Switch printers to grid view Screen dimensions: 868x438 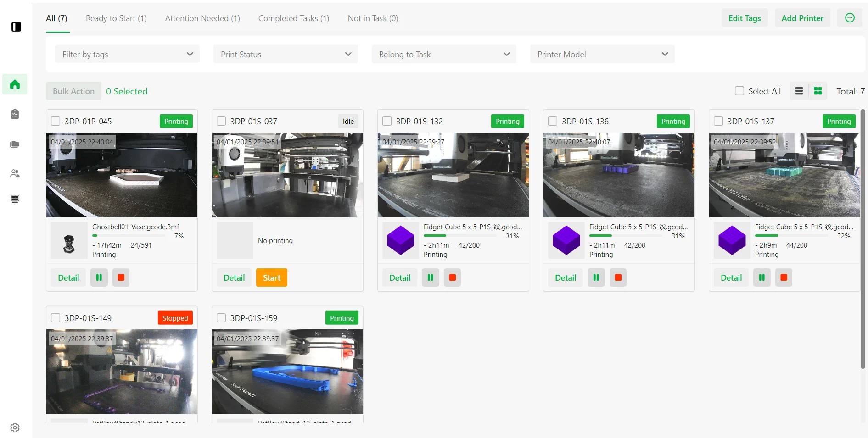pyautogui.click(x=818, y=91)
